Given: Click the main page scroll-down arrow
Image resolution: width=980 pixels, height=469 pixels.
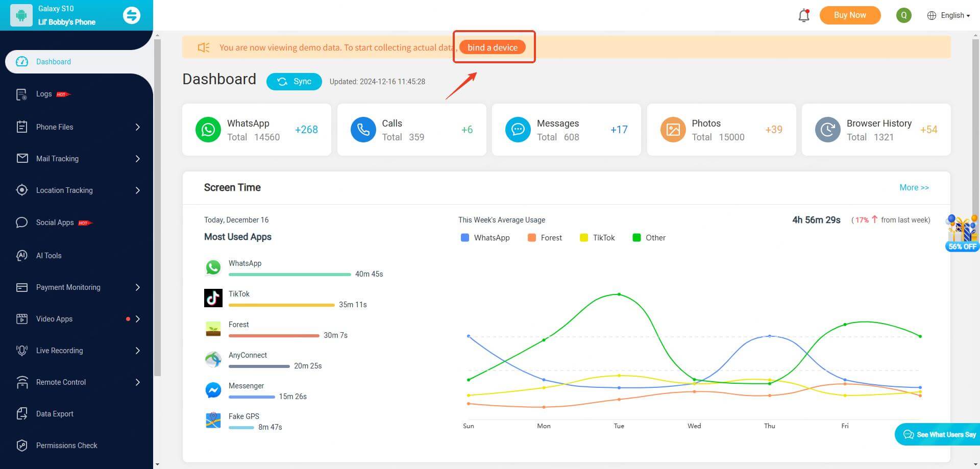Looking at the screenshot, I should (x=975, y=464).
